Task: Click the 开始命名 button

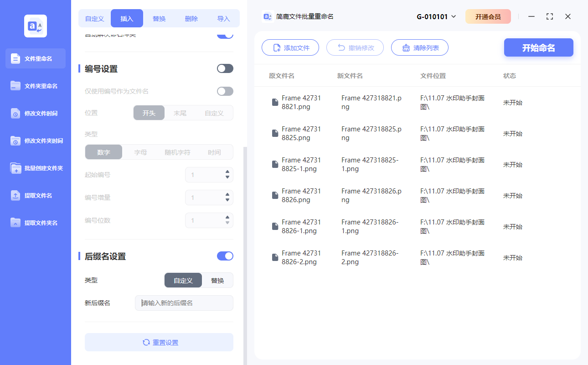Action: tap(538, 47)
